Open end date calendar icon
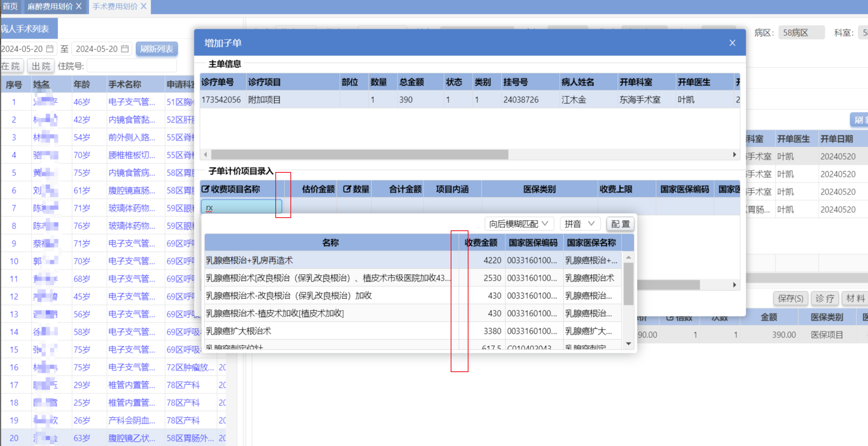 click(125, 49)
